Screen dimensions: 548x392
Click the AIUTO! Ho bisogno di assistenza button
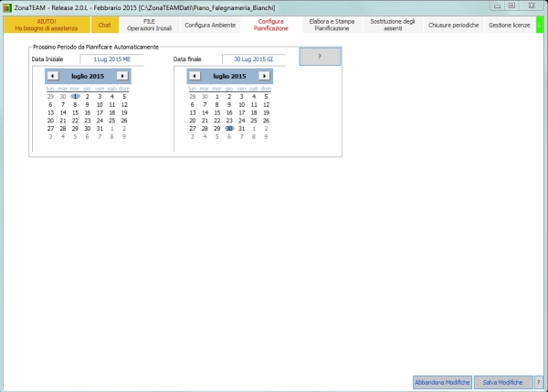(x=47, y=25)
